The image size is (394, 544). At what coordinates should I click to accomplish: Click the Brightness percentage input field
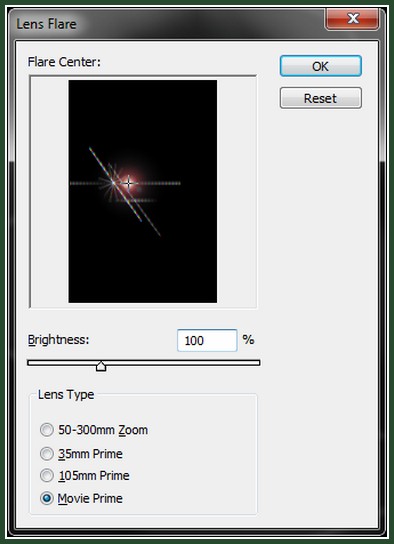207,340
